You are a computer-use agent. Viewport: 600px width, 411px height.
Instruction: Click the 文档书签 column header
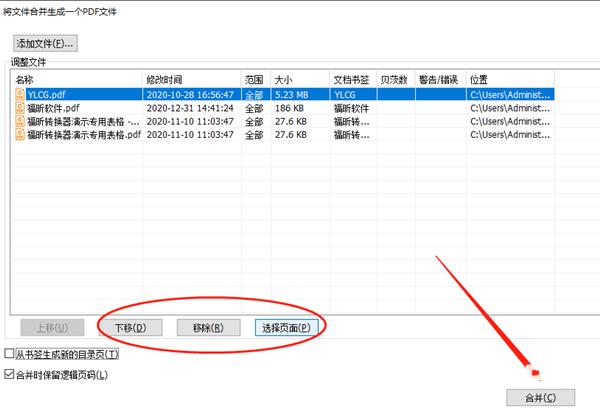point(353,80)
